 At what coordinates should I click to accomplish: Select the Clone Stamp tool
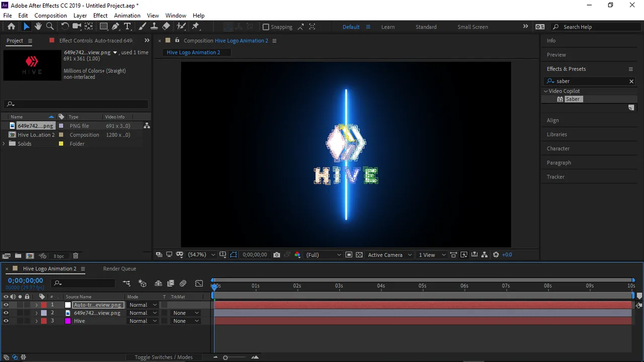154,27
